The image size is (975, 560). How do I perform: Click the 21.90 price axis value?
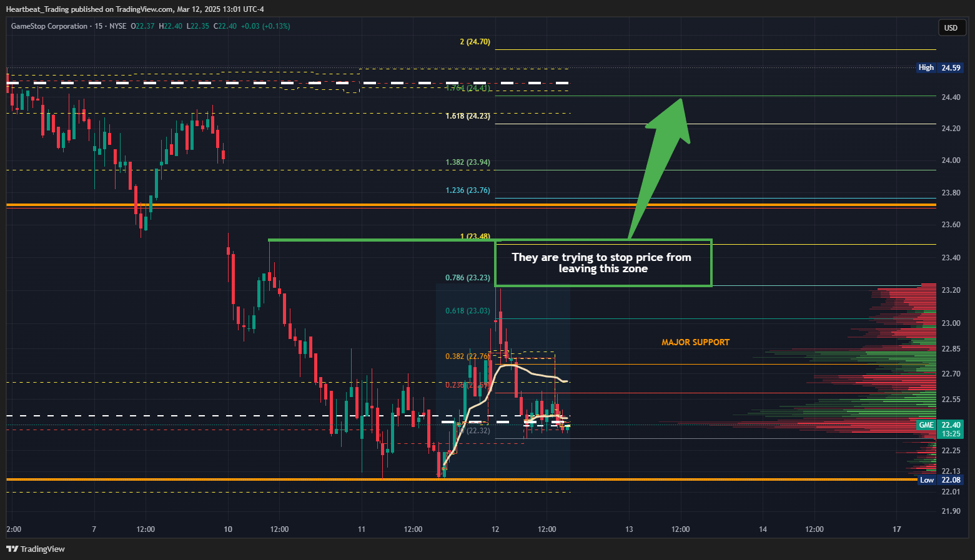click(951, 511)
